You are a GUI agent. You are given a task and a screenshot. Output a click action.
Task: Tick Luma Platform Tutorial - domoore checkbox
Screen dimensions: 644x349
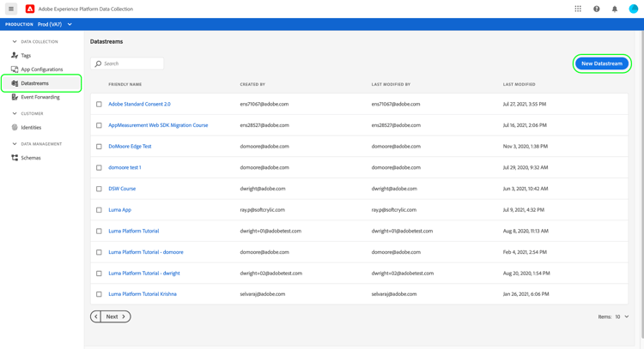(x=99, y=252)
